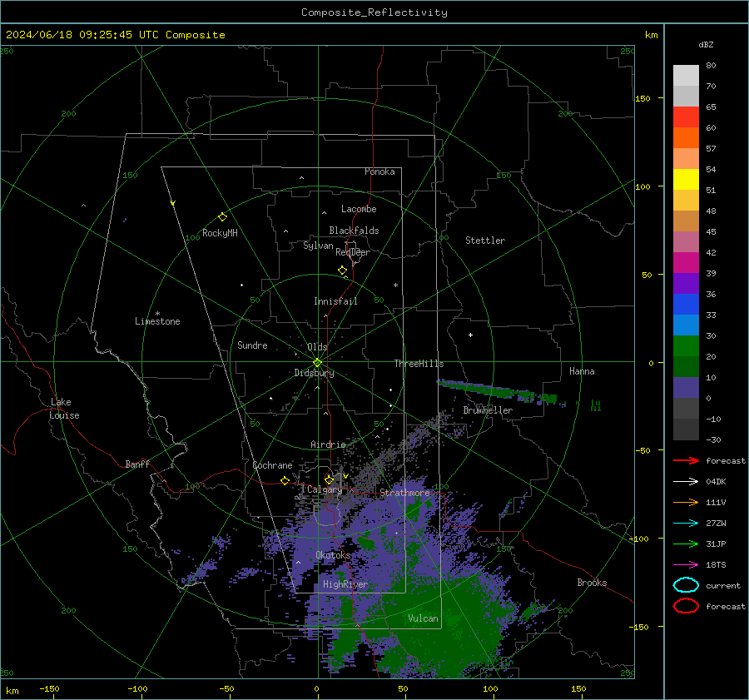Image resolution: width=749 pixels, height=700 pixels.
Task: Click the Innisfail town label
Action: [x=335, y=301]
